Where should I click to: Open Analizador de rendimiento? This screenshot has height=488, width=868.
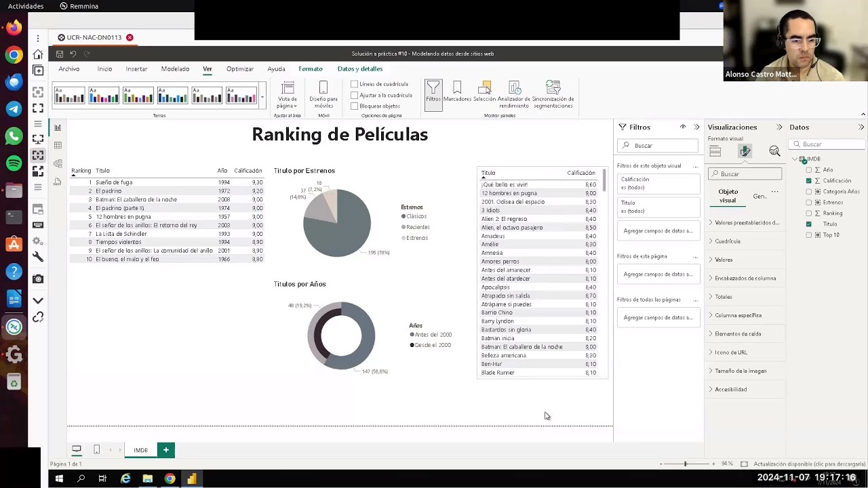(x=514, y=94)
